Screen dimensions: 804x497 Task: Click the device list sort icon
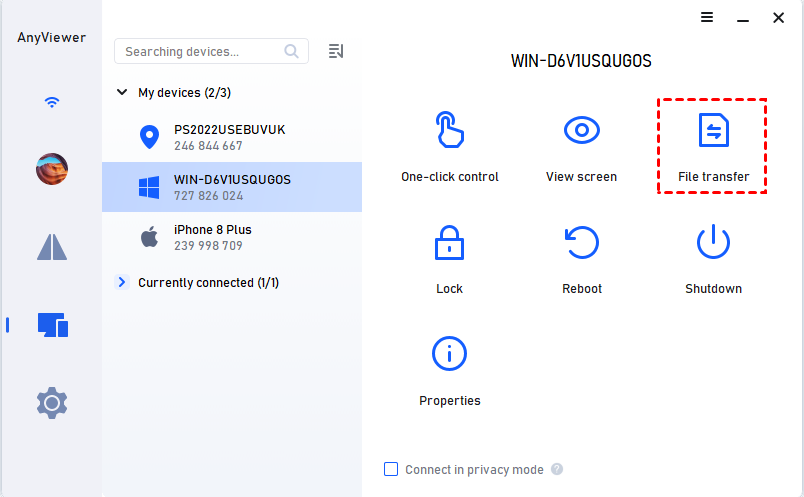point(336,51)
